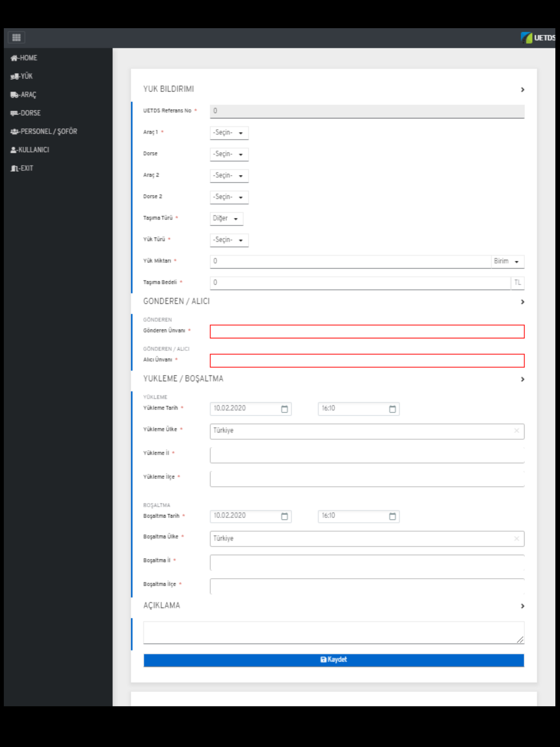The image size is (560, 747).
Task: Open the ARAÇ menu item
Action: coord(23,95)
